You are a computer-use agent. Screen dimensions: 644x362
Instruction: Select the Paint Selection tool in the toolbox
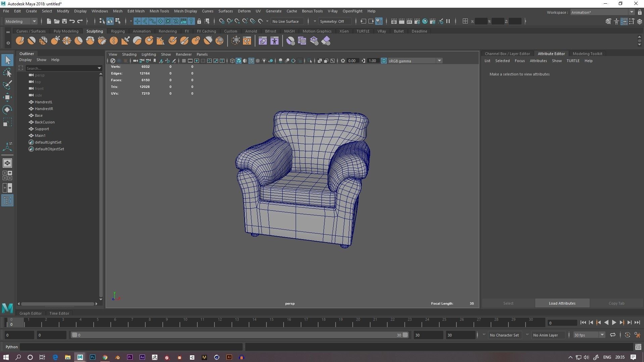[7, 85]
